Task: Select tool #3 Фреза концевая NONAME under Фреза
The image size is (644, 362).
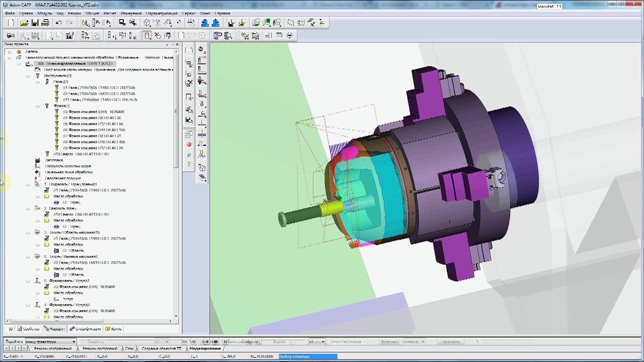Action: 94,112
